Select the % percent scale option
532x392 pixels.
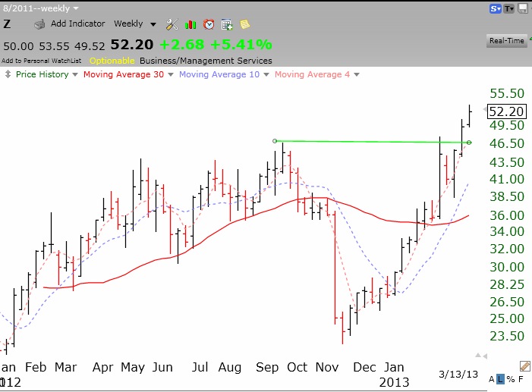(x=511, y=379)
